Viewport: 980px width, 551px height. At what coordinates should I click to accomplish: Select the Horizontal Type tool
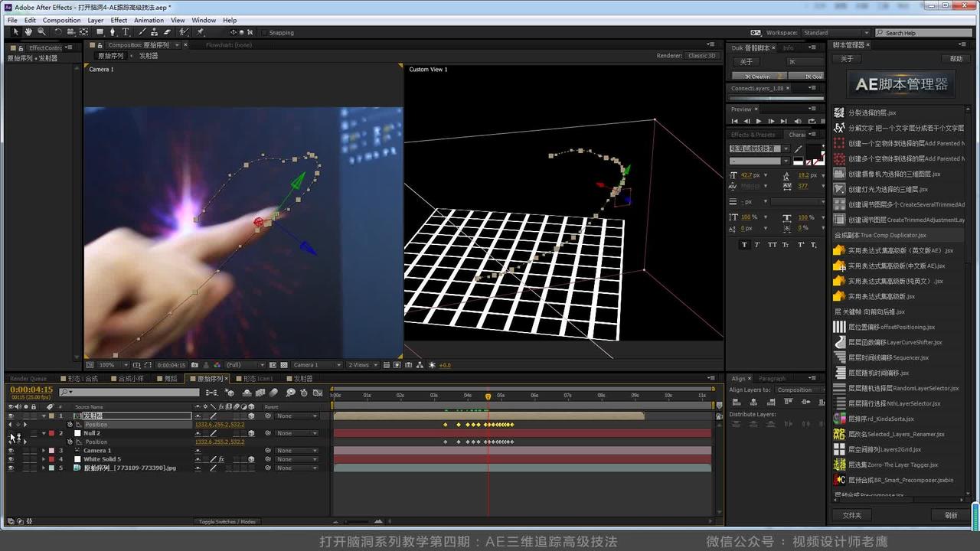(126, 32)
